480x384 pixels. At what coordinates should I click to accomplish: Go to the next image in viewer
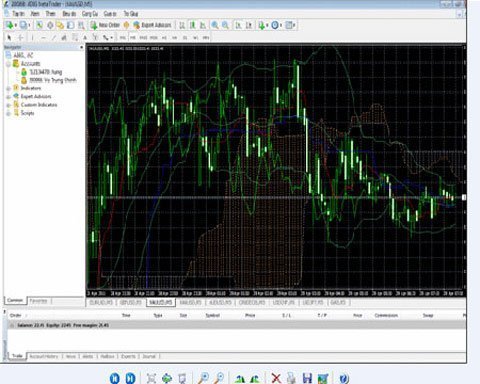(130, 378)
